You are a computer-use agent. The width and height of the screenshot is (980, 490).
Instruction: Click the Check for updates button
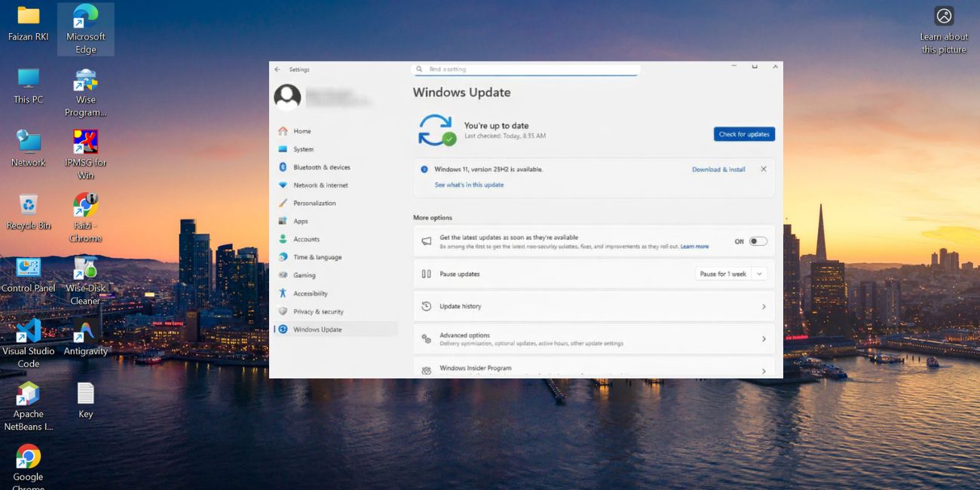744,133
